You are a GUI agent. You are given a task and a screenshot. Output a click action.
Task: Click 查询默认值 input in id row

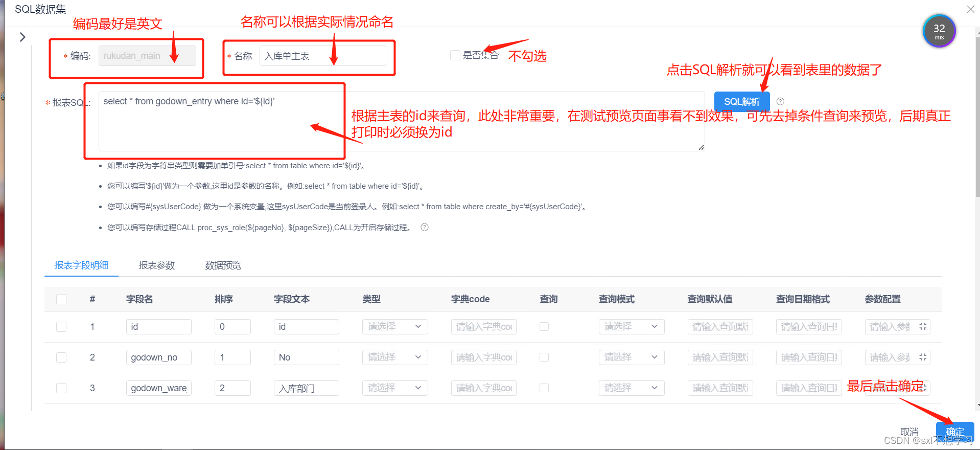[720, 327]
